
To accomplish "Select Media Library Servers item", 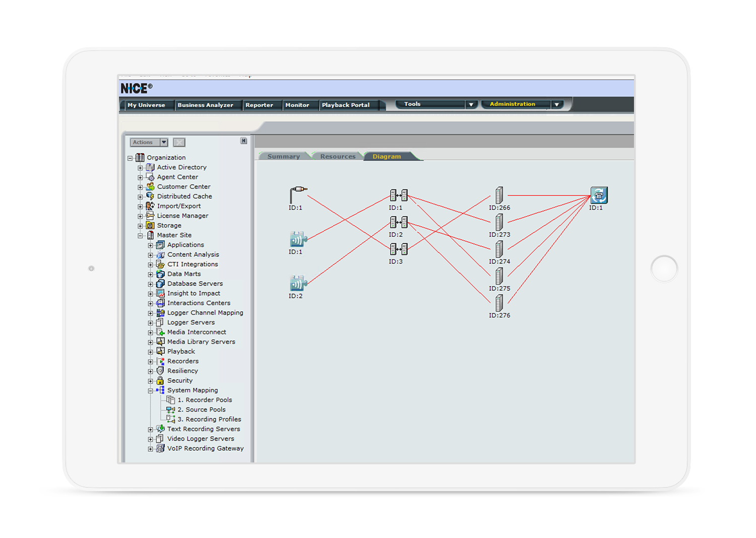I will point(201,342).
